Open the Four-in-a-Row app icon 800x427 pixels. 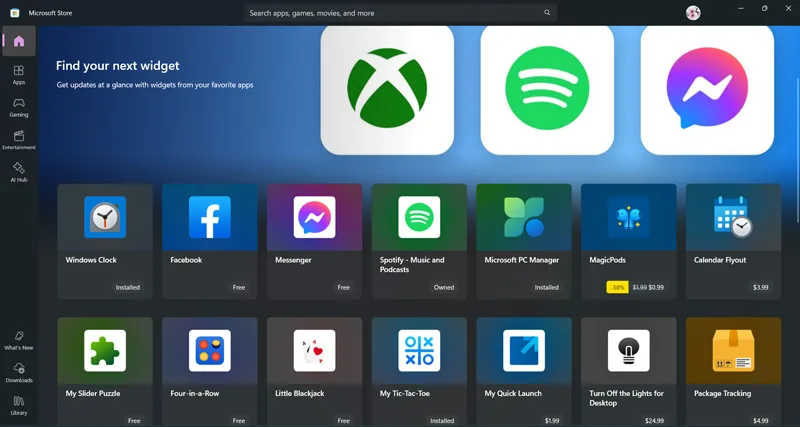(x=210, y=350)
